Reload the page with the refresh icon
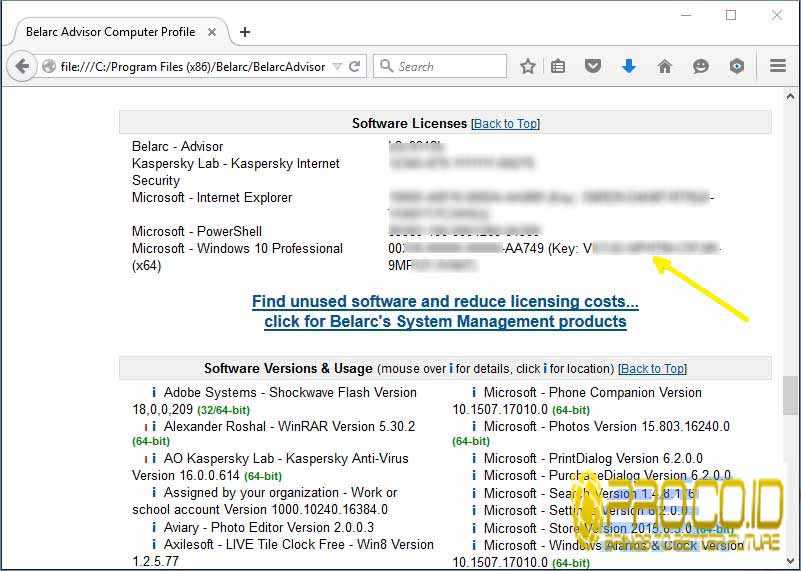The image size is (801, 571). click(355, 66)
